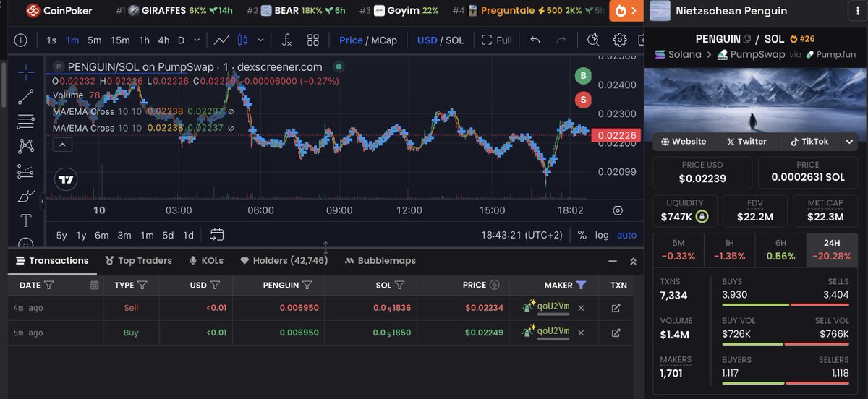Toggle chart to MCap mode
The width and height of the screenshot is (868, 399).
click(383, 40)
